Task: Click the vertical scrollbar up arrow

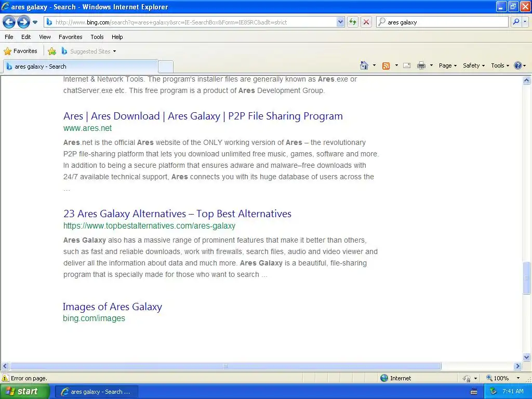Action: [x=526, y=81]
